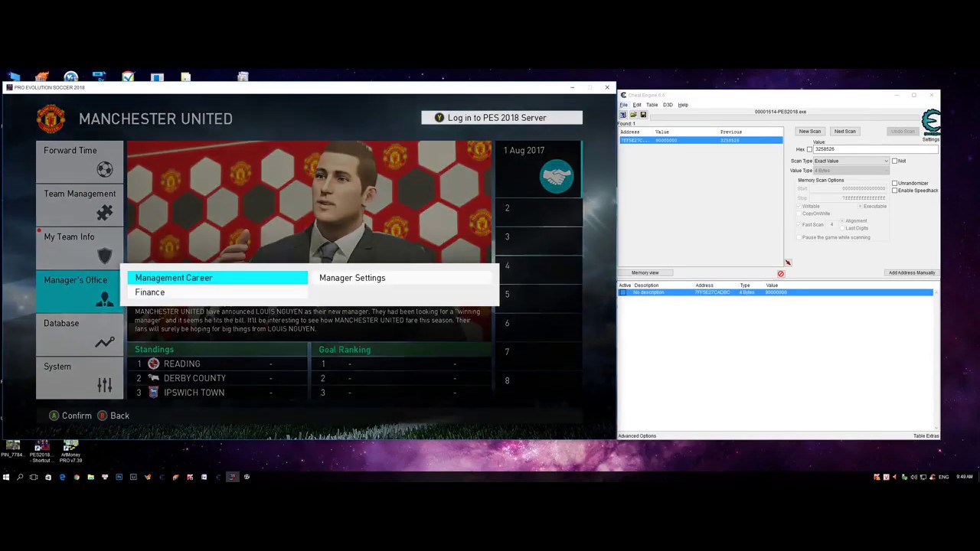Launch Google Chrome from taskbar
The image size is (980, 551).
(77, 477)
